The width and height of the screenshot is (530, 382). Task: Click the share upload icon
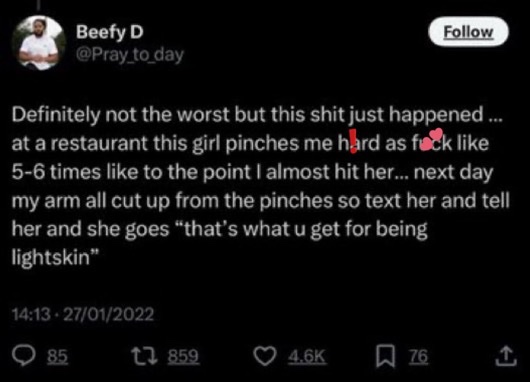[x=506, y=356]
